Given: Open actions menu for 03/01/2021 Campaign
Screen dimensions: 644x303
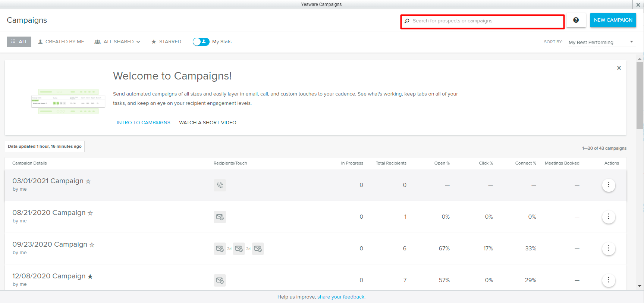Looking at the screenshot, I should tap(609, 185).
